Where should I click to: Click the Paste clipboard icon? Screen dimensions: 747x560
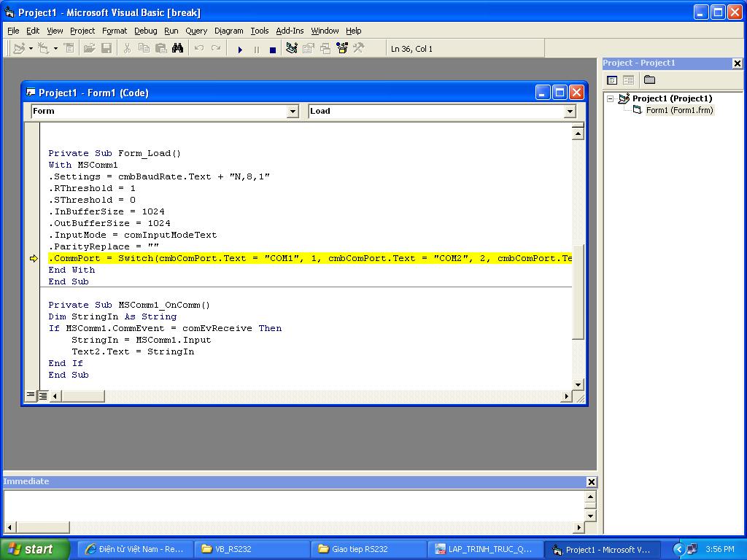pos(161,48)
